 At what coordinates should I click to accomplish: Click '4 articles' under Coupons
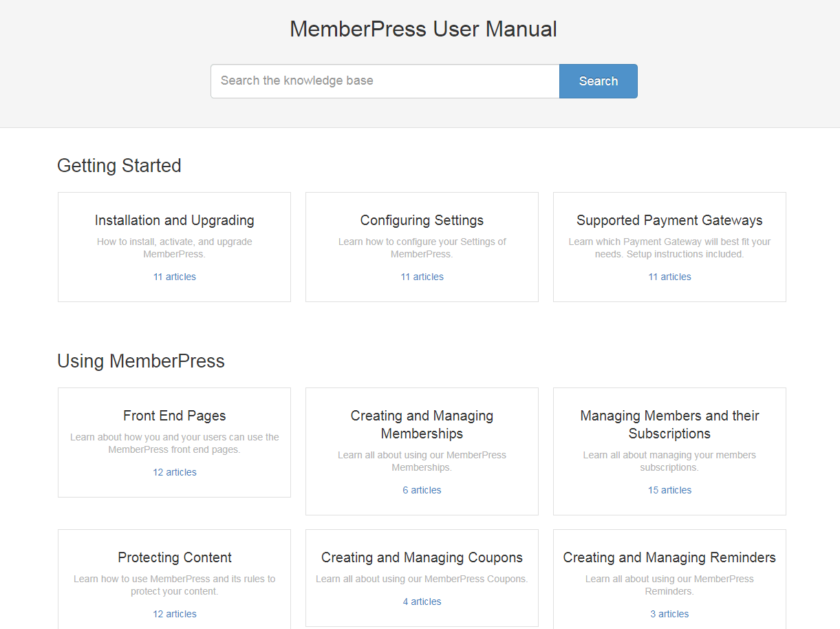pyautogui.click(x=422, y=602)
